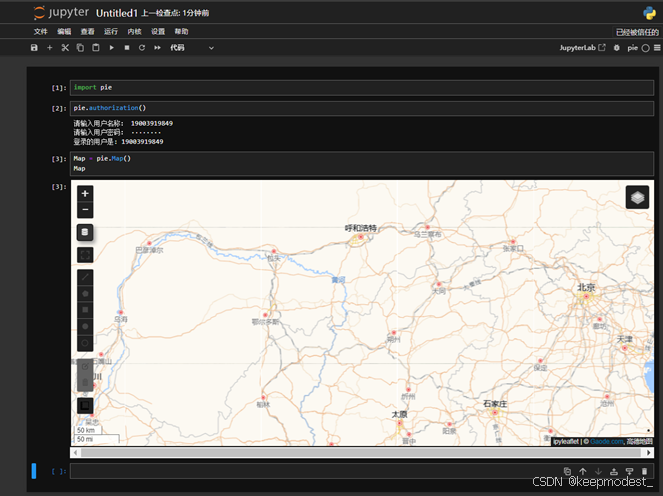Open the map layers control
Viewport: 663px width, 496px height.
pos(637,197)
